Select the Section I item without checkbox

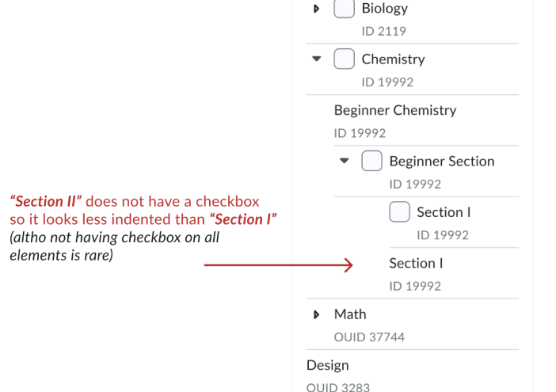(416, 263)
